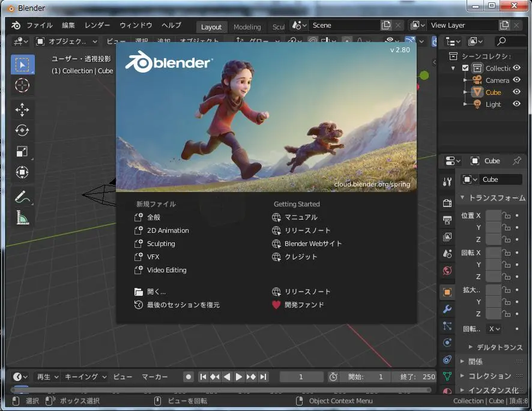Screen dimensions: 532x411
Task: Open Modifiers properties tab
Action: coord(447,309)
